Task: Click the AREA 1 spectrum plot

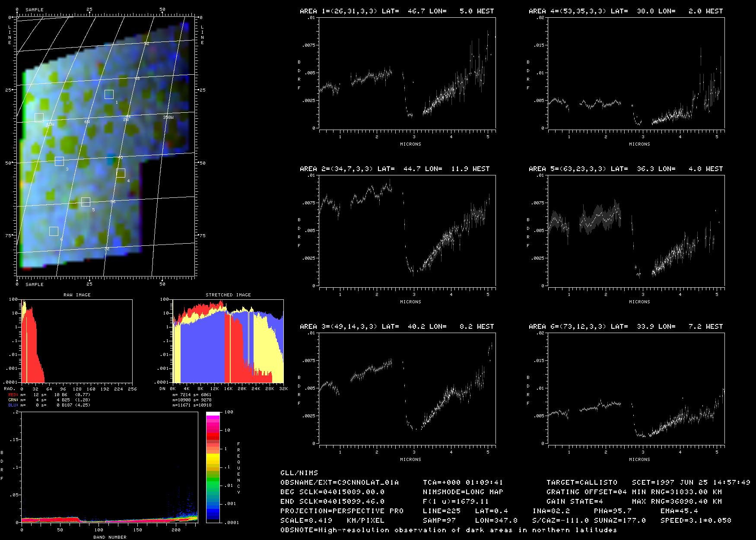Action: click(x=407, y=73)
